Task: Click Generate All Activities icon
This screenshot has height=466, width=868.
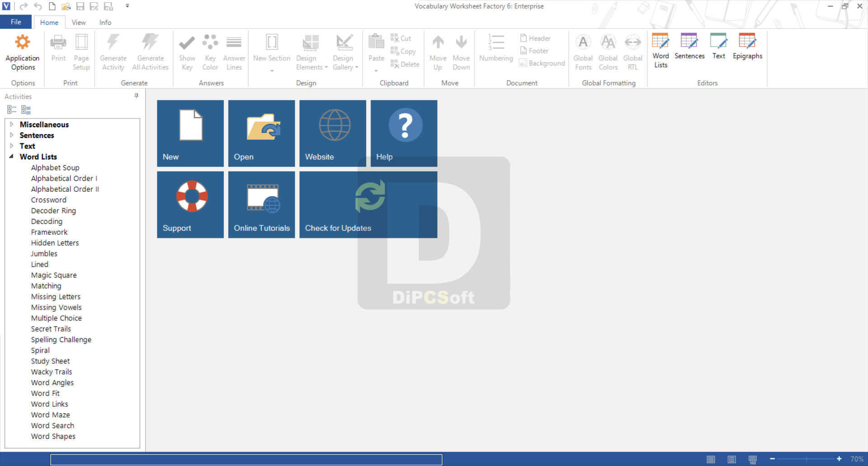Action: coord(150,43)
